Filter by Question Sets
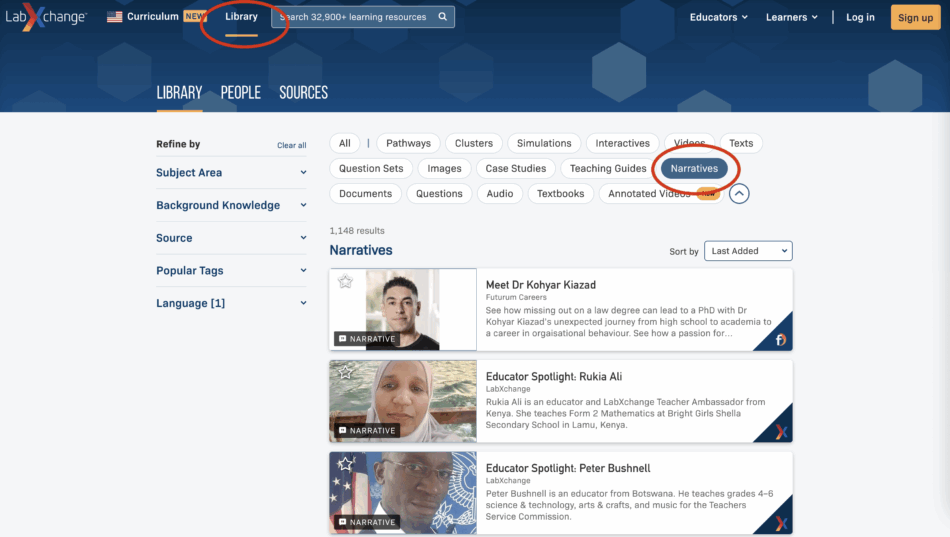Viewport: 950px width, 537px height. pyautogui.click(x=371, y=168)
